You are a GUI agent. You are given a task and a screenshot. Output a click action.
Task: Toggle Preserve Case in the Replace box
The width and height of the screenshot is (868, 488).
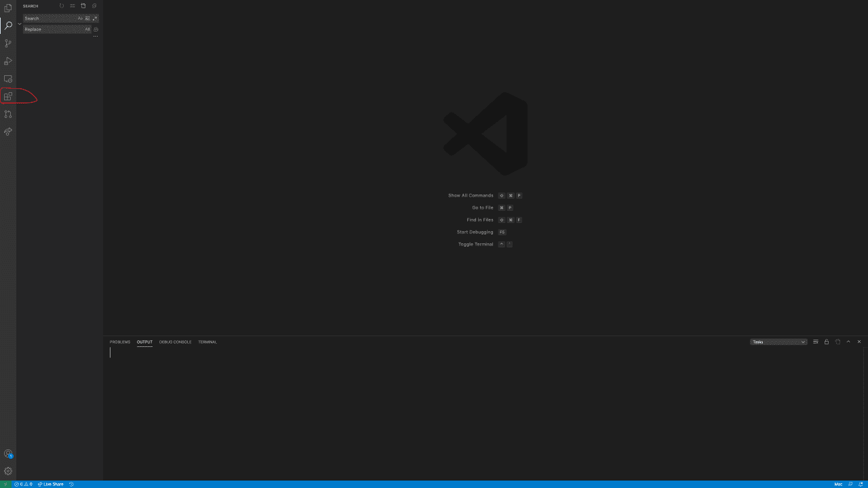tap(87, 29)
